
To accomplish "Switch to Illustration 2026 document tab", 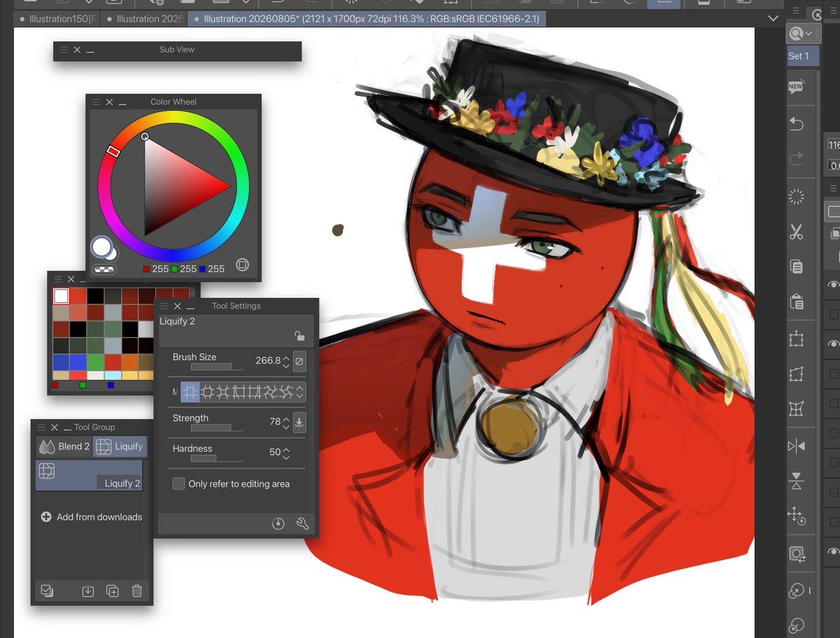I will tap(143, 19).
